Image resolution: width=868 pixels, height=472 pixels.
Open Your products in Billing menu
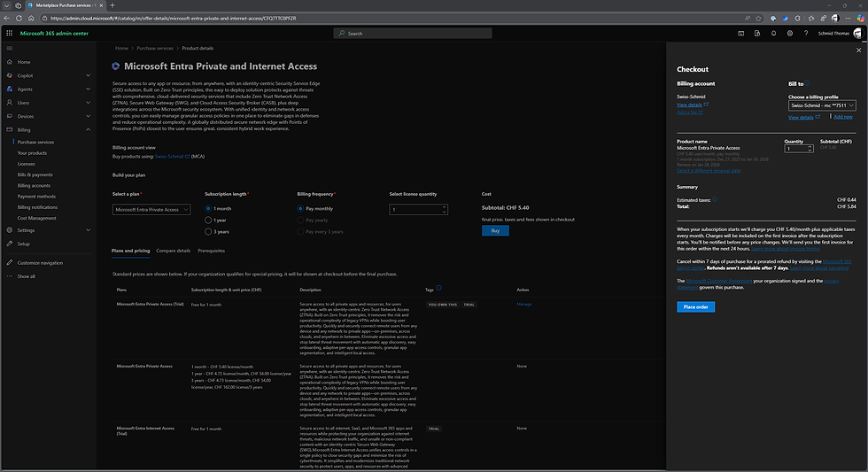coord(32,153)
